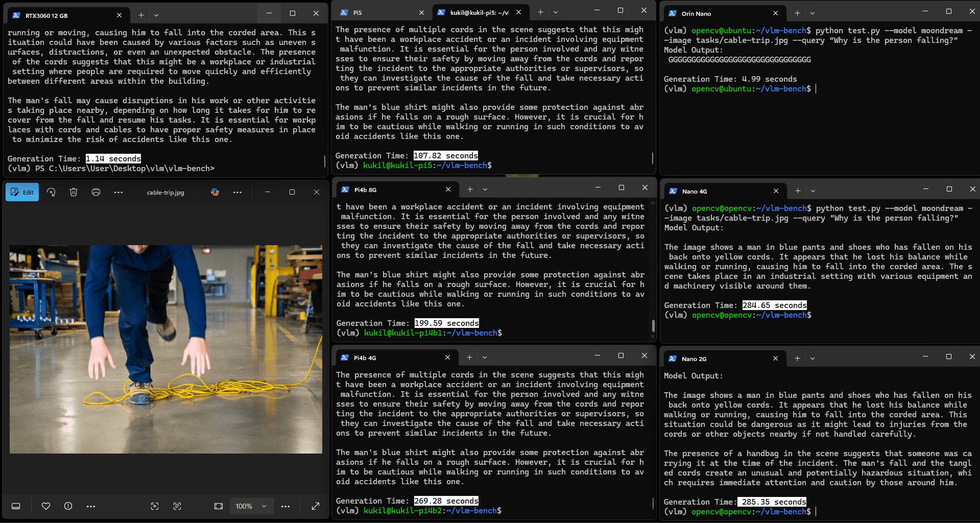This screenshot has height=523, width=980.
Task: Add new tab in Nano 2G window
Action: [797, 359]
